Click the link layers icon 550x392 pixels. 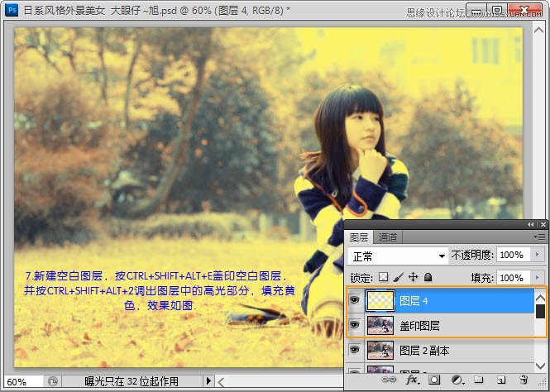389,380
